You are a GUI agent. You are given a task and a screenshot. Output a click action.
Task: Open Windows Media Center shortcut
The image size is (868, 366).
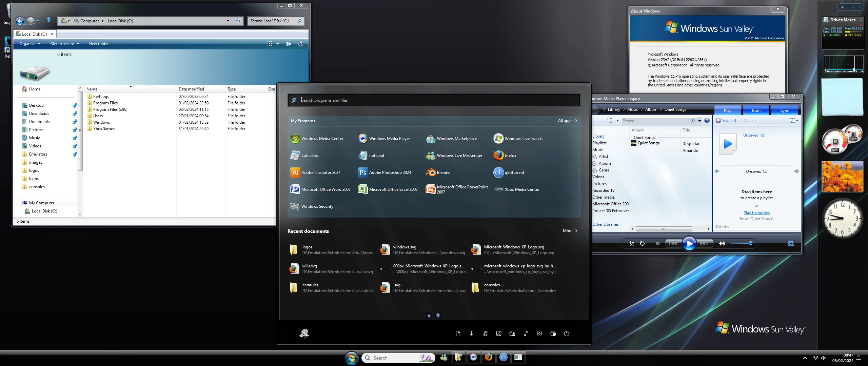click(317, 139)
